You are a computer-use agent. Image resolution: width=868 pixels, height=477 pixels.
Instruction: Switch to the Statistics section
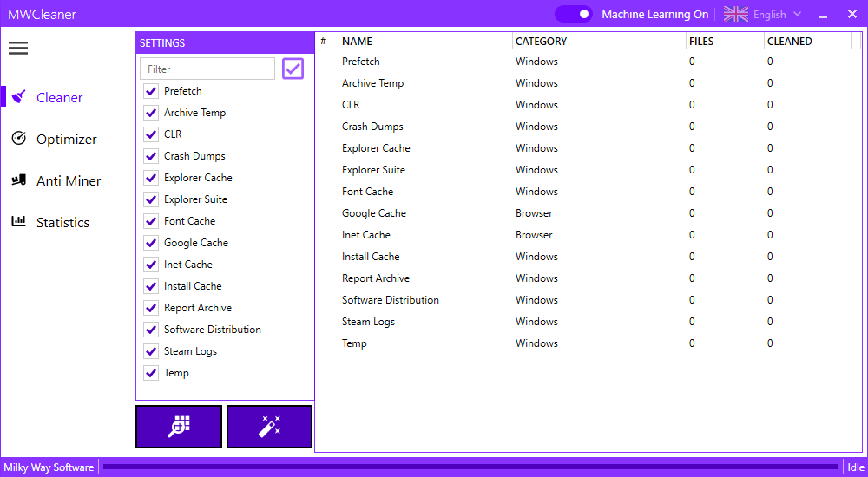pos(62,222)
